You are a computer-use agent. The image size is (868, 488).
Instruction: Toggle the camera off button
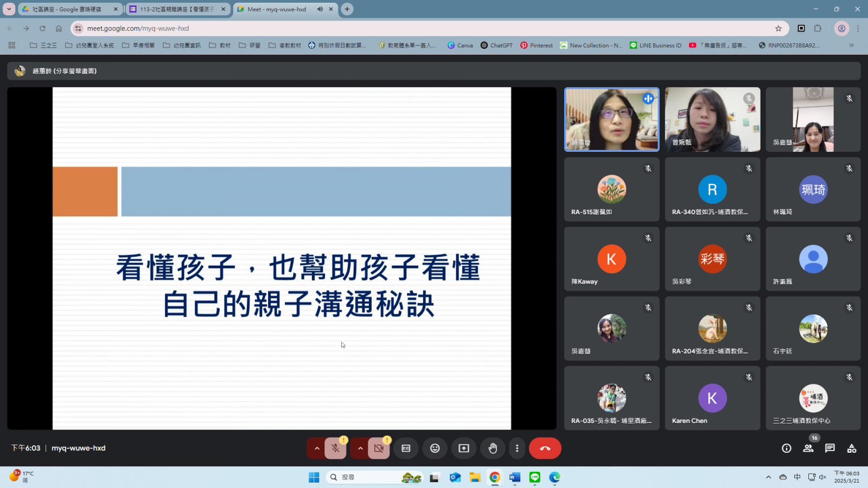379,448
